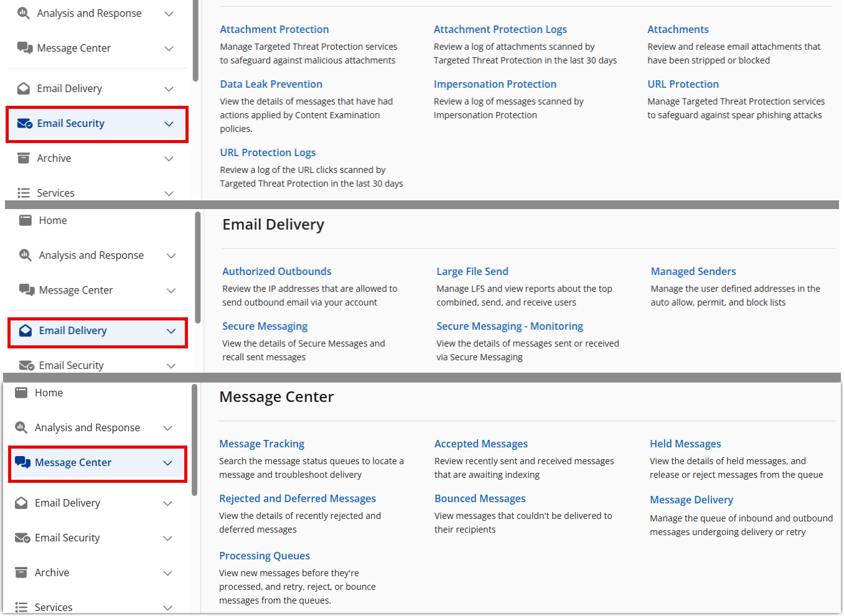Click the Services list icon

pyautogui.click(x=24, y=192)
